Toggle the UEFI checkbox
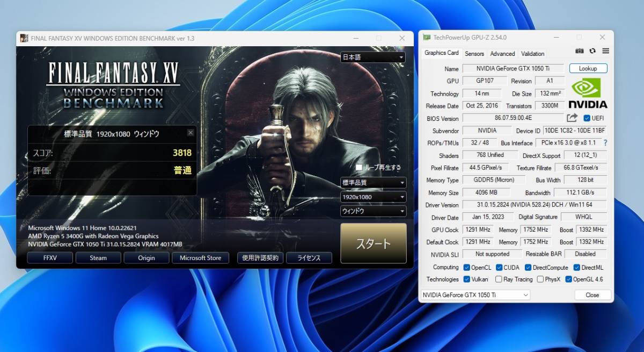The image size is (644, 352). pyautogui.click(x=587, y=118)
